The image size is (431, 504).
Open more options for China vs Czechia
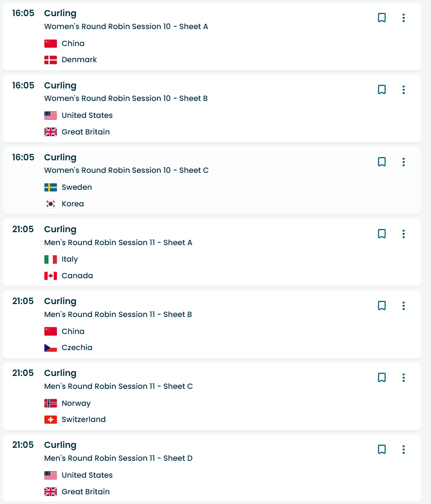coord(403,306)
